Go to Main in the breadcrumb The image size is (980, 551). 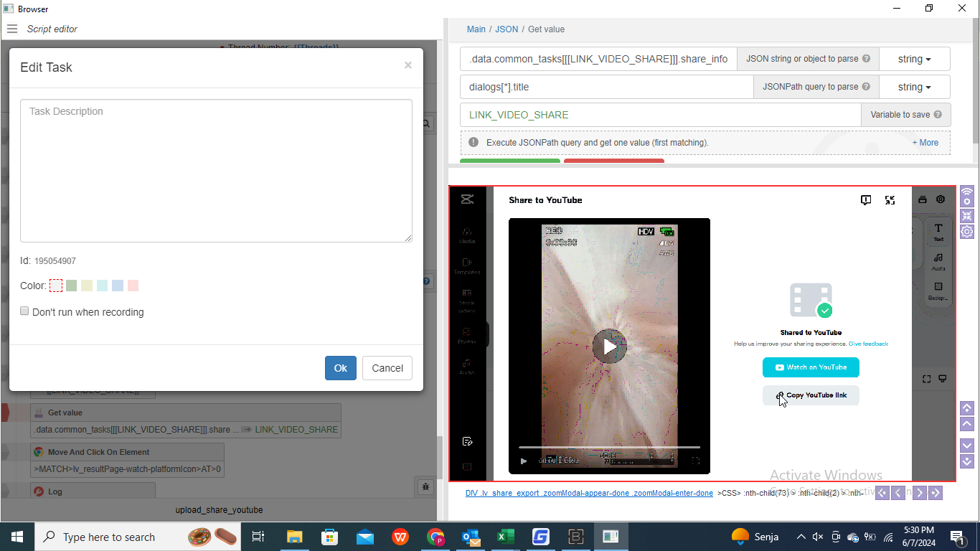tap(476, 29)
